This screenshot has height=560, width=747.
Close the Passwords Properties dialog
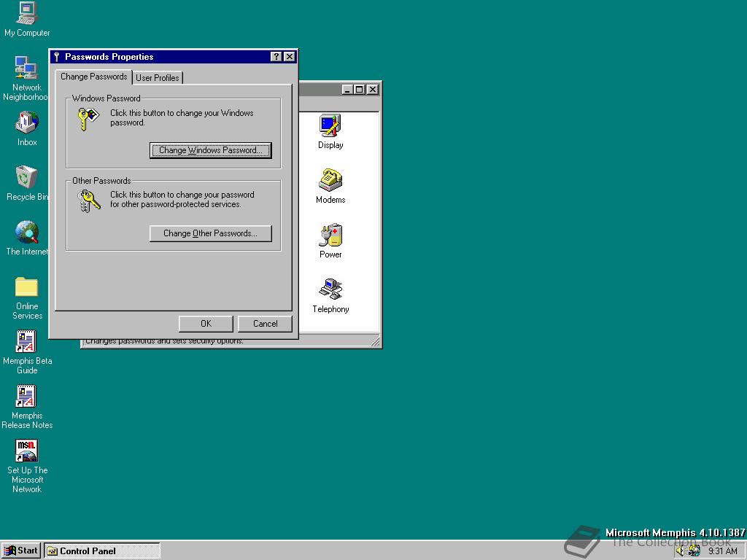290,57
